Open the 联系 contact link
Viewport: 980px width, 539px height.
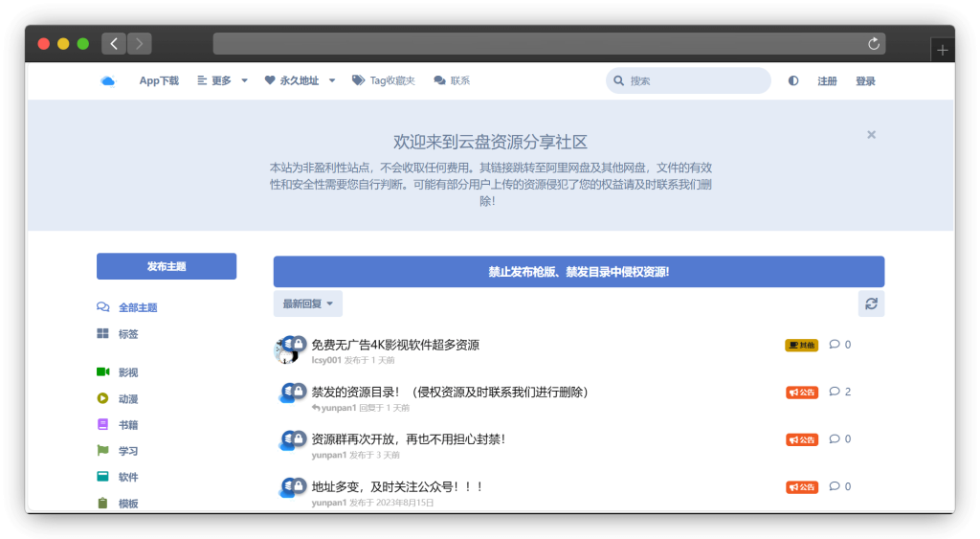[x=452, y=80]
